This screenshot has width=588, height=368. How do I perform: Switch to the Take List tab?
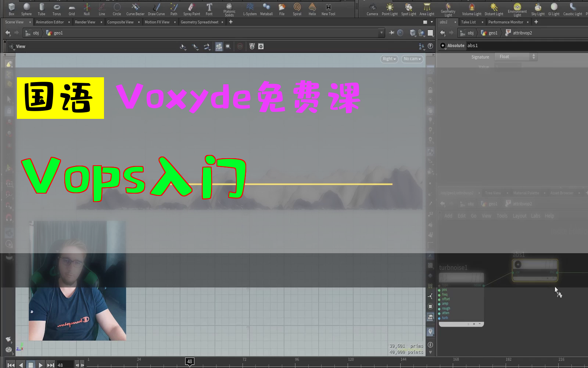(x=469, y=22)
